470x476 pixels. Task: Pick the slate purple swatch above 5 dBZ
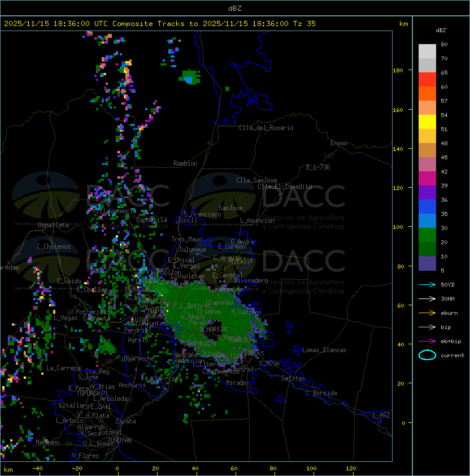(x=427, y=263)
